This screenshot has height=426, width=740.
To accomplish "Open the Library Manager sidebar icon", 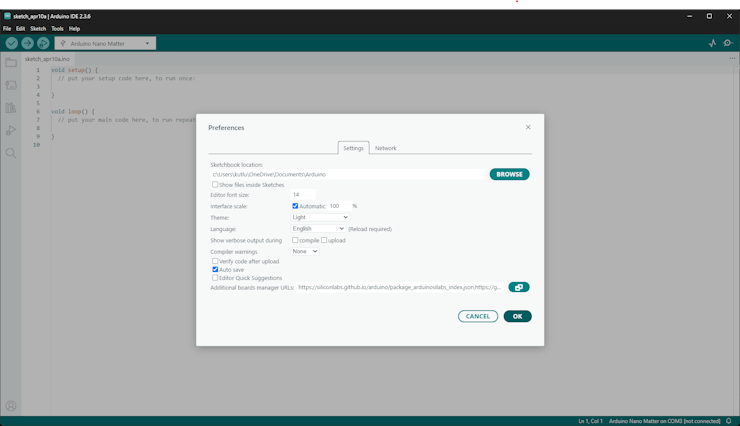I will [11, 108].
